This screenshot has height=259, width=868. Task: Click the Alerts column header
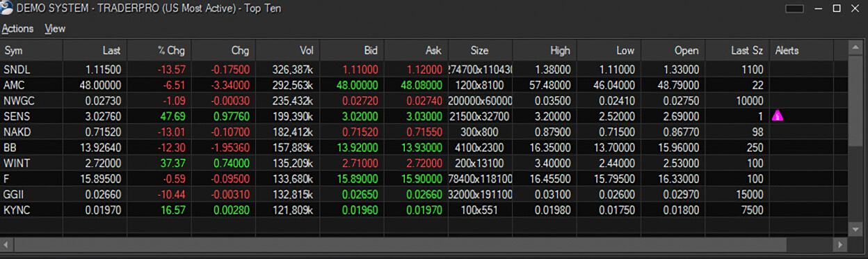pyautogui.click(x=801, y=50)
